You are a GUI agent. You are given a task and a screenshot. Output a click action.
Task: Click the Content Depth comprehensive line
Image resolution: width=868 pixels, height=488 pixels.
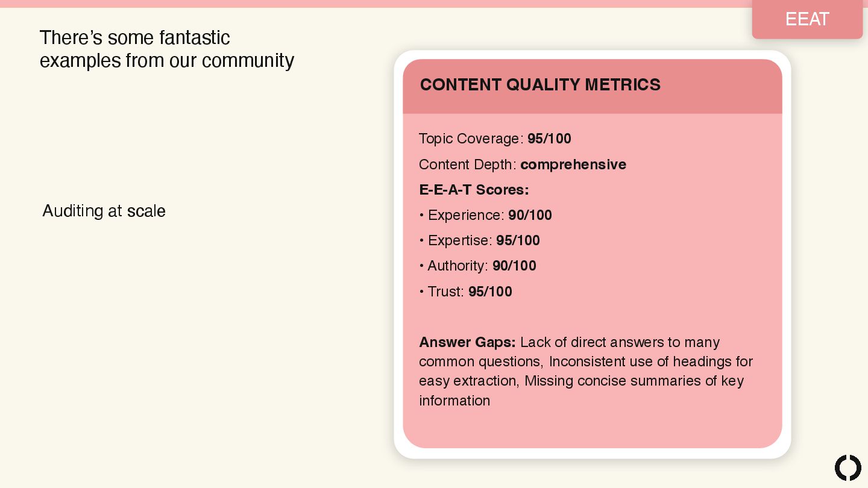coord(523,164)
